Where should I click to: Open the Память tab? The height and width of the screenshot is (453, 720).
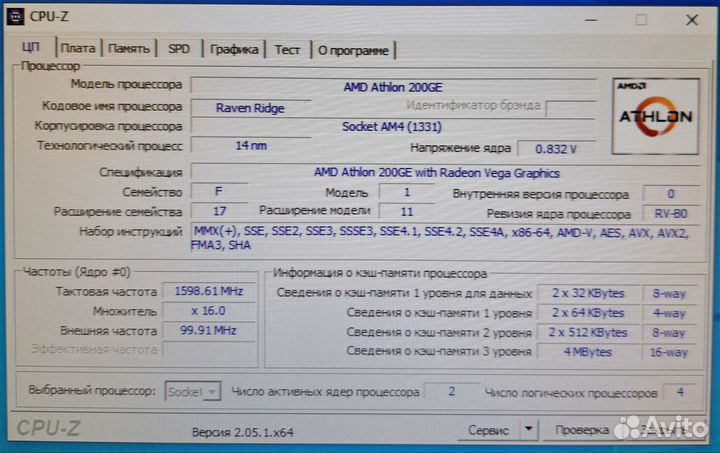coord(129,48)
